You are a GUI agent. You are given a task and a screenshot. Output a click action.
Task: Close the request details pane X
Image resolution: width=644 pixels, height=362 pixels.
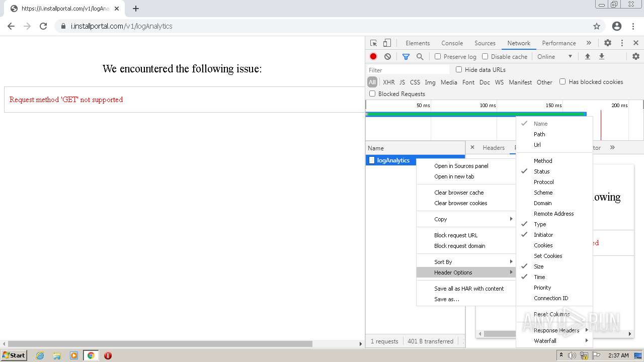point(472,147)
